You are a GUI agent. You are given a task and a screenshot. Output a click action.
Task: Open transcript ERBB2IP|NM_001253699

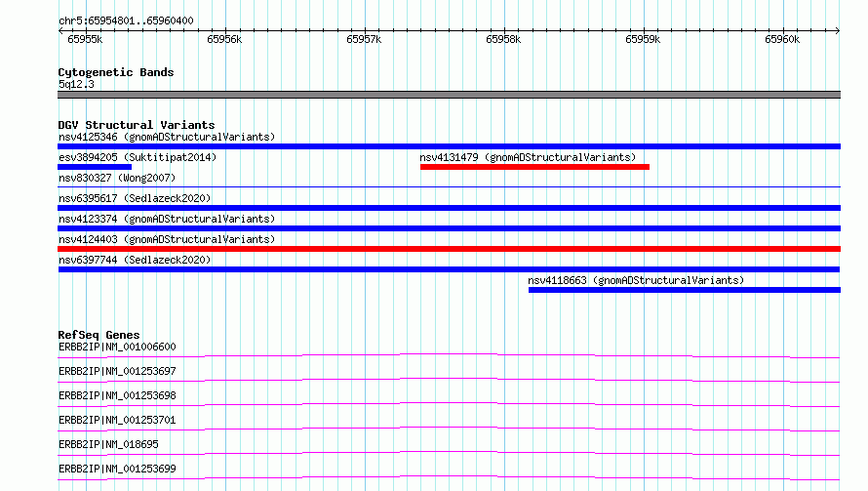click(117, 469)
